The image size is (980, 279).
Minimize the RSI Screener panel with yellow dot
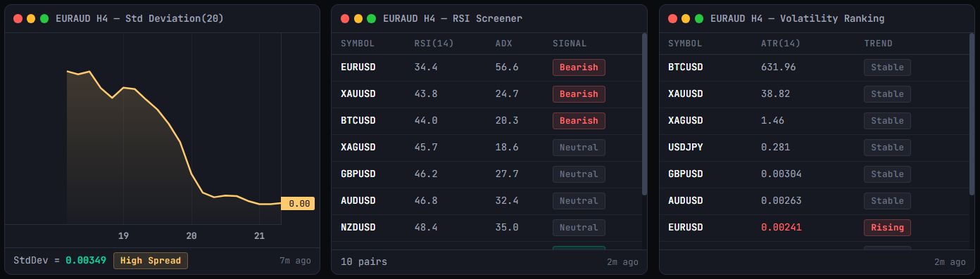pos(358,18)
